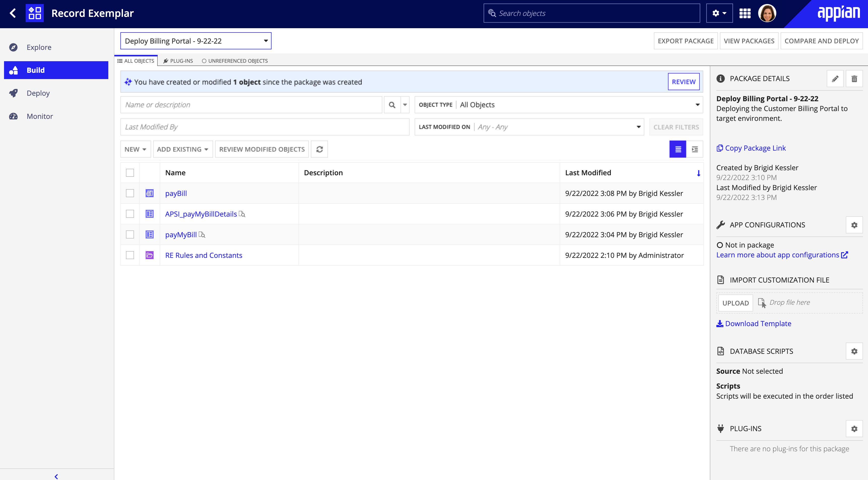Check the payBill row checkbox

coord(130,193)
